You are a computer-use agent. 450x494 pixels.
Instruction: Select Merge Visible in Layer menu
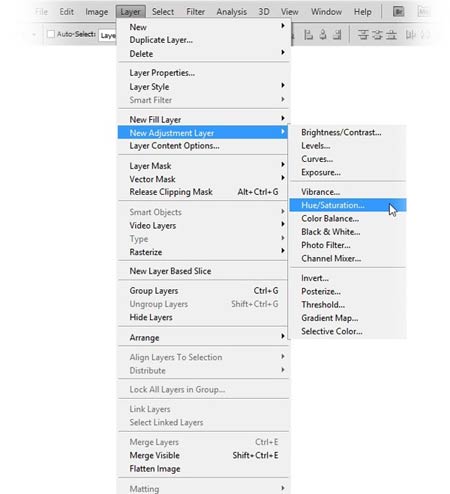203,455
